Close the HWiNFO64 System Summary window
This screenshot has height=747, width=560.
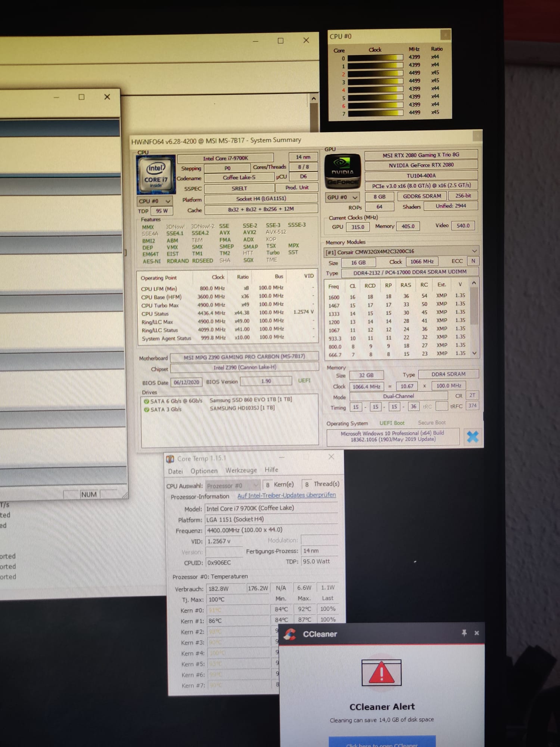pyautogui.click(x=477, y=136)
